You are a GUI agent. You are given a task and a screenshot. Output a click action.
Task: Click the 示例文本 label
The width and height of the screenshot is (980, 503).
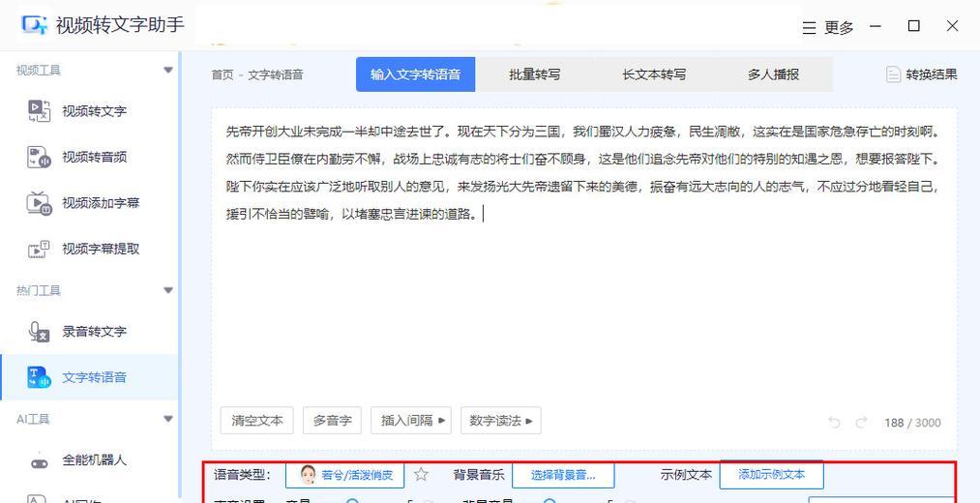tap(686, 475)
